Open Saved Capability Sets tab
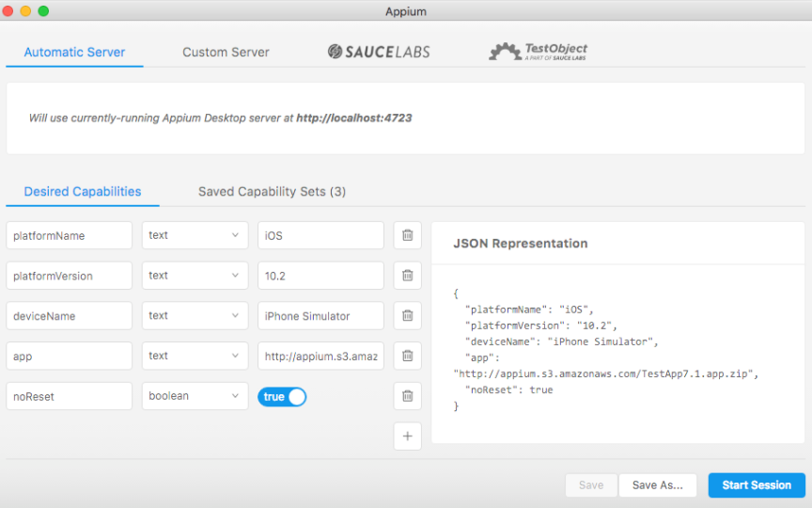 coord(272,192)
